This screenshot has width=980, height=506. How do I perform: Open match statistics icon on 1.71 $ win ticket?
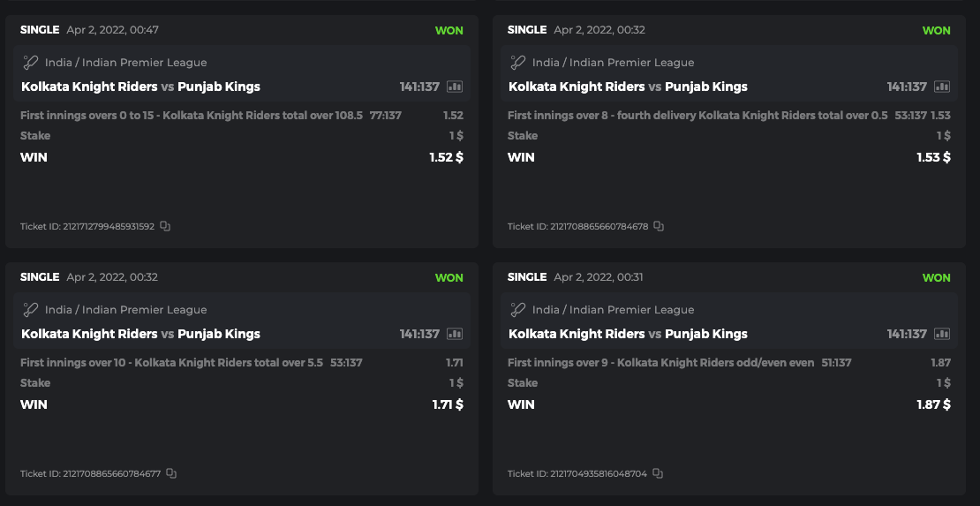tap(455, 334)
